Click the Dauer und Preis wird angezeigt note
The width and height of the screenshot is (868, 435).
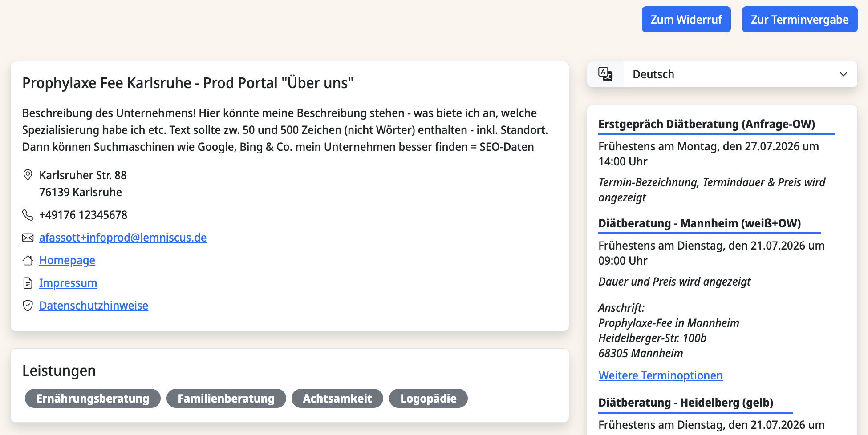tap(674, 282)
